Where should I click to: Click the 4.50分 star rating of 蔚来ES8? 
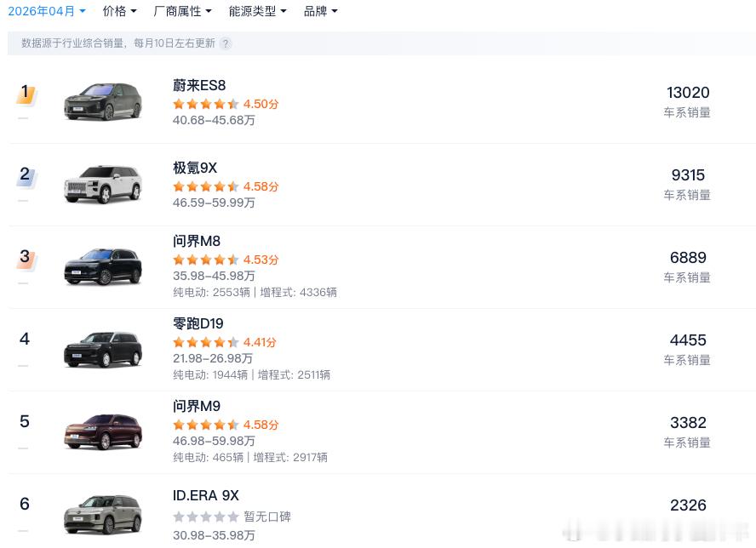(226, 104)
